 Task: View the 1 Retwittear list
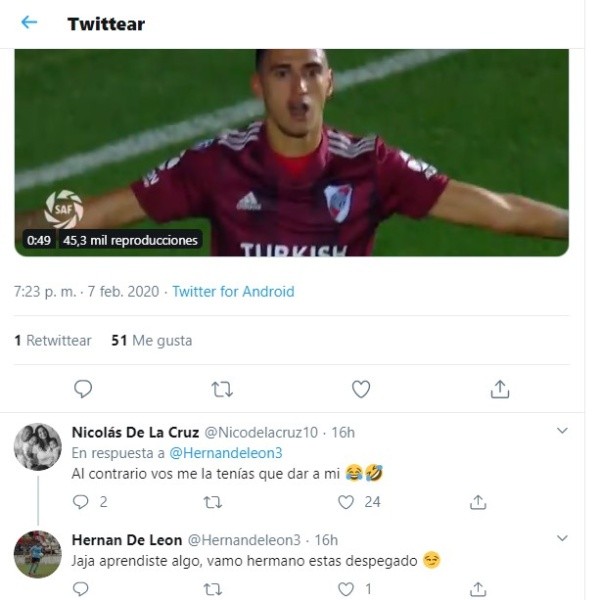(53, 340)
